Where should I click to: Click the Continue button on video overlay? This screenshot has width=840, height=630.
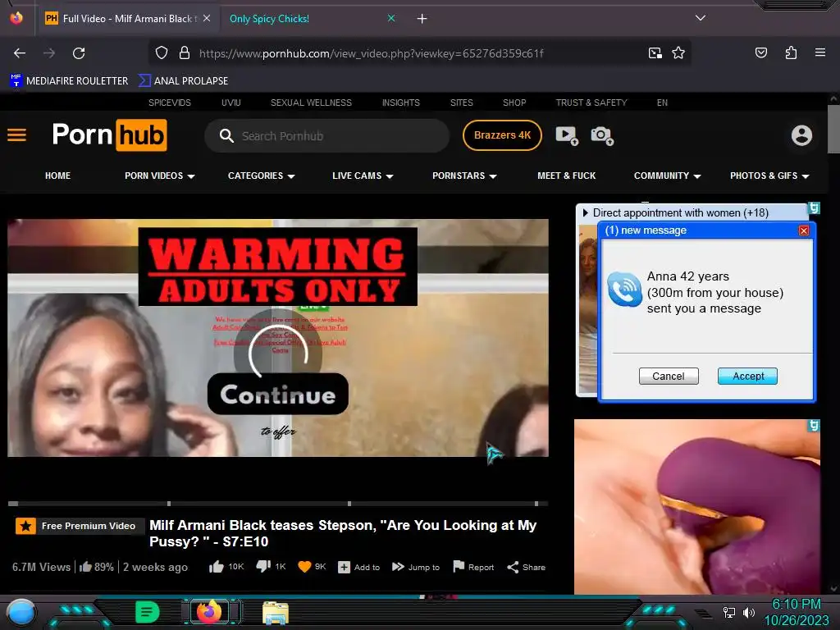[x=278, y=395]
